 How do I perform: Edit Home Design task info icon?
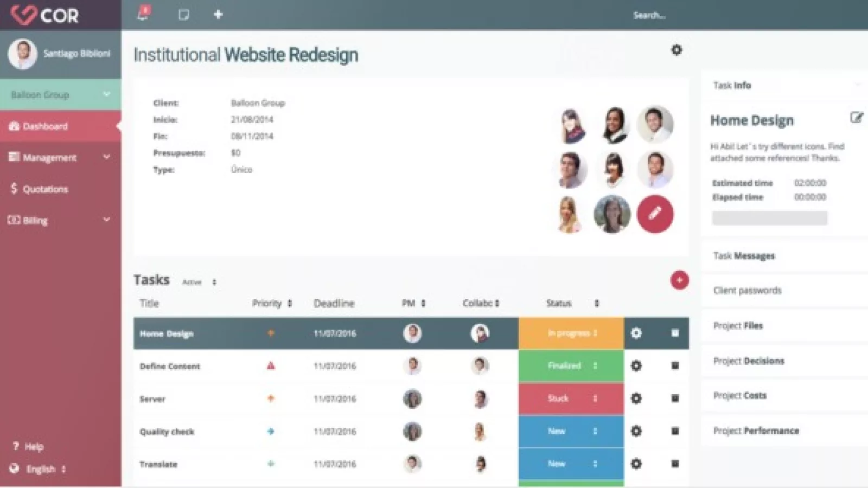coord(856,118)
